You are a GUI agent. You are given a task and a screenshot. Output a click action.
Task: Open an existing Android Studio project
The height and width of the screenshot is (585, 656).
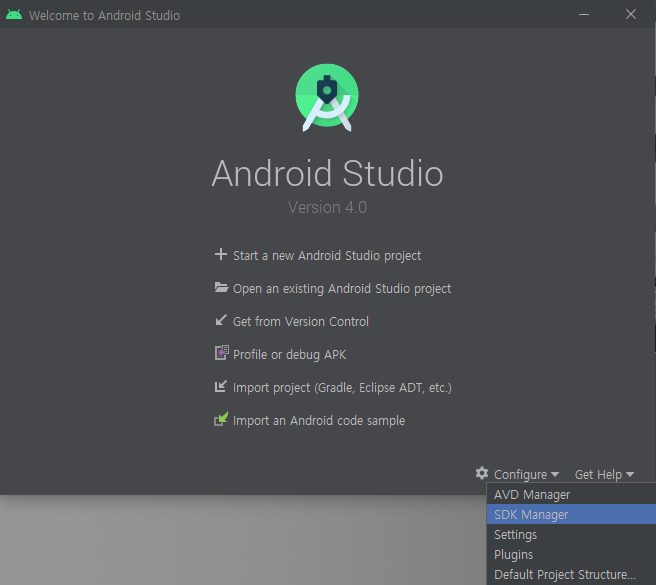342,288
